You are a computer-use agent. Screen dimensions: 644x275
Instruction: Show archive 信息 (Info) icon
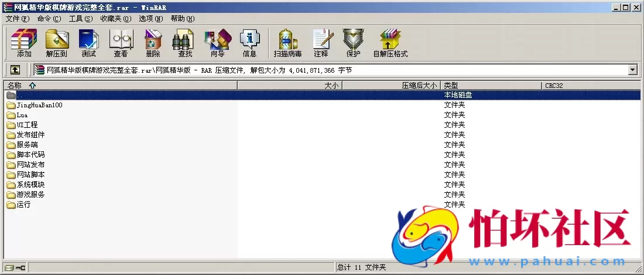click(x=250, y=43)
